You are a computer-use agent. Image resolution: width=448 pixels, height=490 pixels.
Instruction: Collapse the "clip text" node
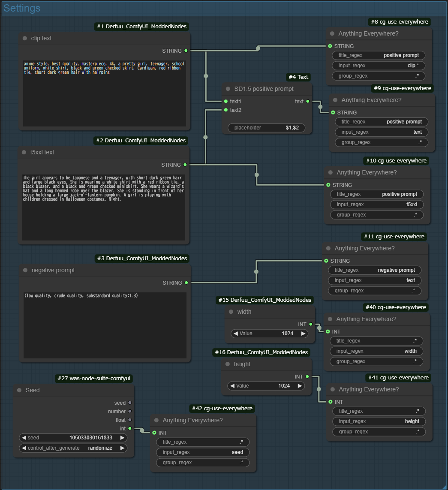24,38
